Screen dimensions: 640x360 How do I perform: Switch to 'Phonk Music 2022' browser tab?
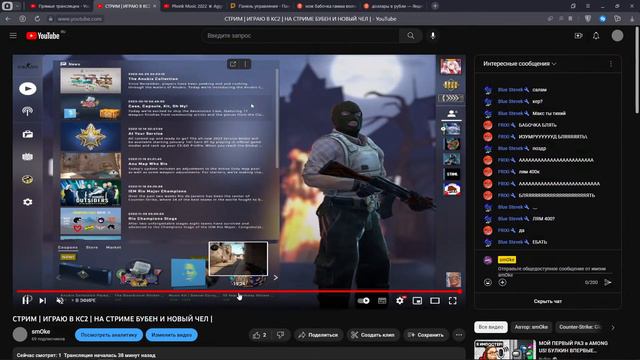click(x=193, y=6)
